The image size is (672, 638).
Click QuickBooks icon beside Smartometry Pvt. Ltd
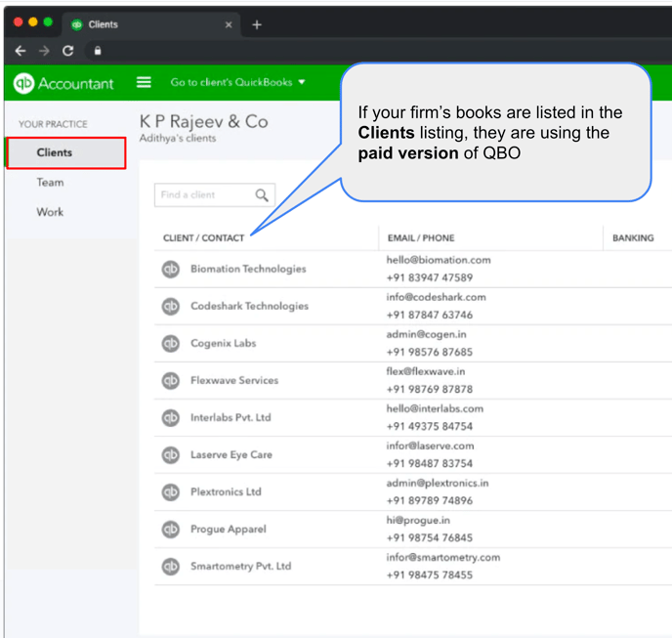pyautogui.click(x=171, y=567)
